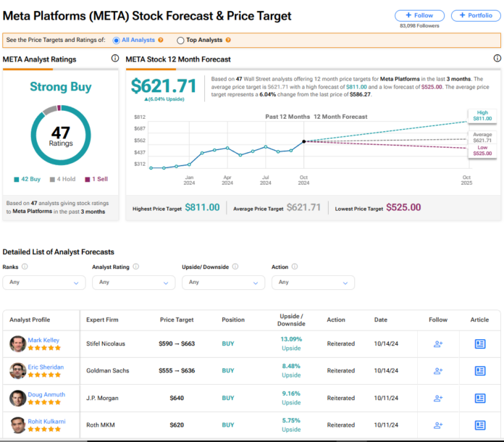504x442 pixels.
Task: Select the Top Analysts radio button
Action: 180,41
